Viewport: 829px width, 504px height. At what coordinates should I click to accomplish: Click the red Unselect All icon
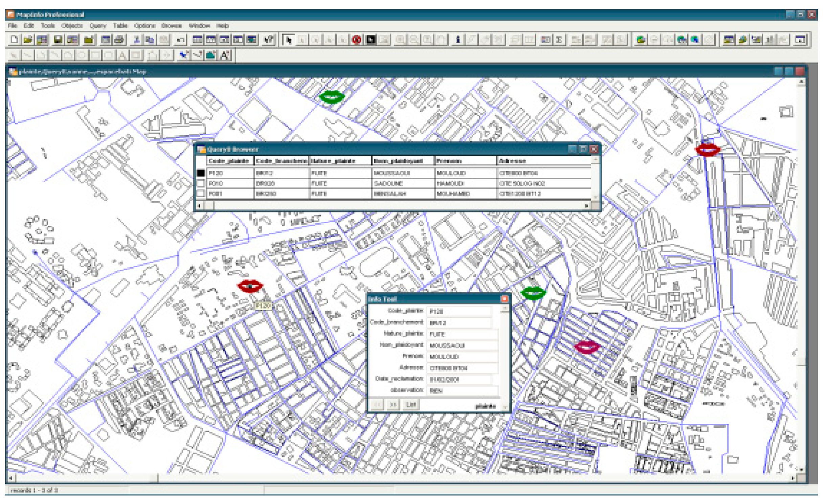[356, 40]
